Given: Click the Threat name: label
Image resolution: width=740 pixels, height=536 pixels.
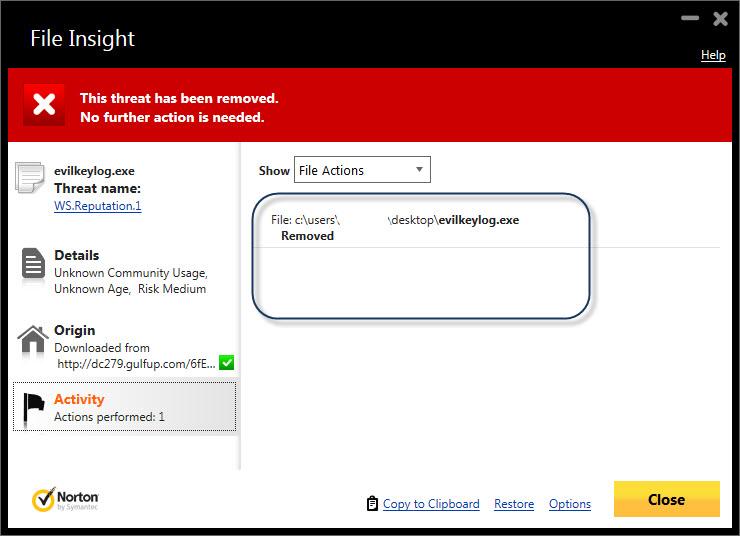Looking at the screenshot, I should (97, 189).
